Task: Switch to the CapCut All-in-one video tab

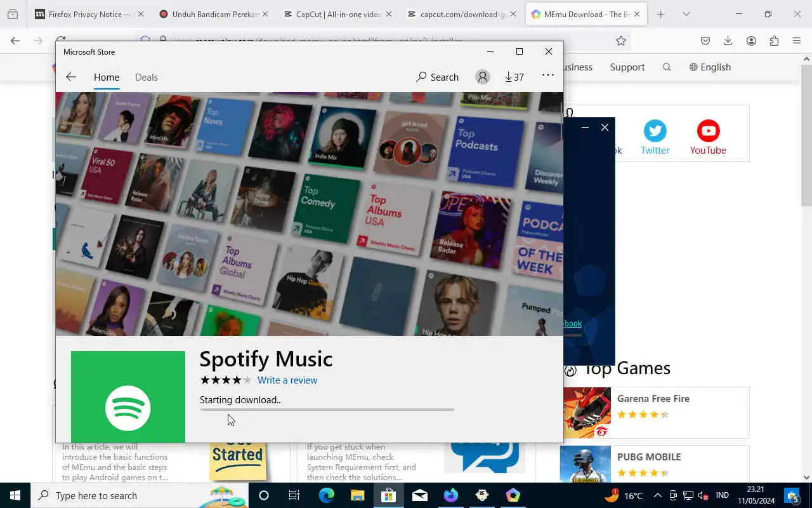Action: click(x=337, y=14)
